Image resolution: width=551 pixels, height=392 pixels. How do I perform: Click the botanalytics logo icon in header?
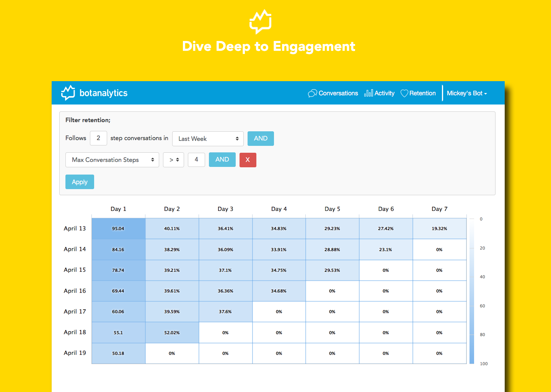[68, 93]
